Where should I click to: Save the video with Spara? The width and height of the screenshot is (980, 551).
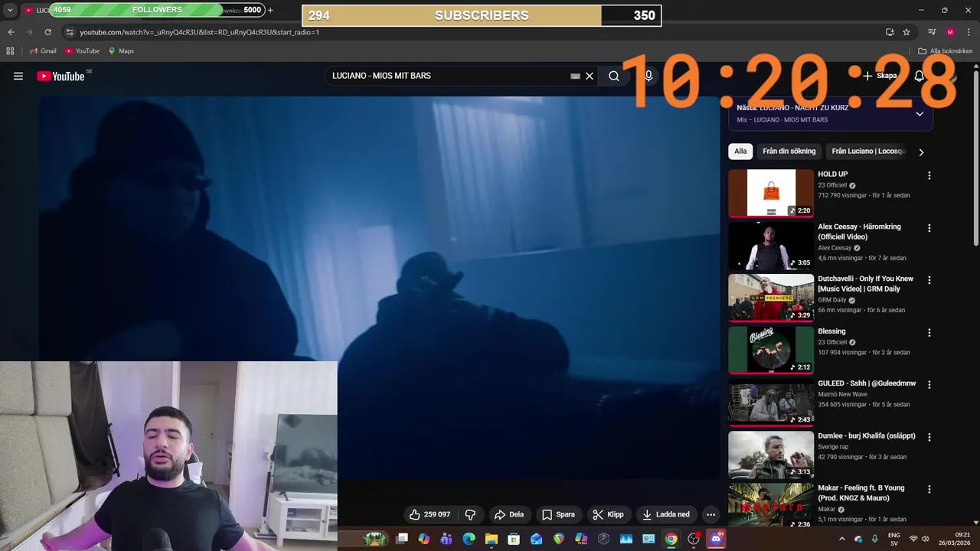click(558, 514)
